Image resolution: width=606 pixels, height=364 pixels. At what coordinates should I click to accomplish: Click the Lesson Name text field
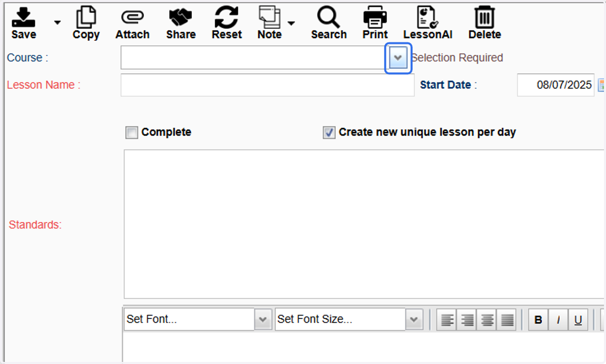(x=267, y=85)
